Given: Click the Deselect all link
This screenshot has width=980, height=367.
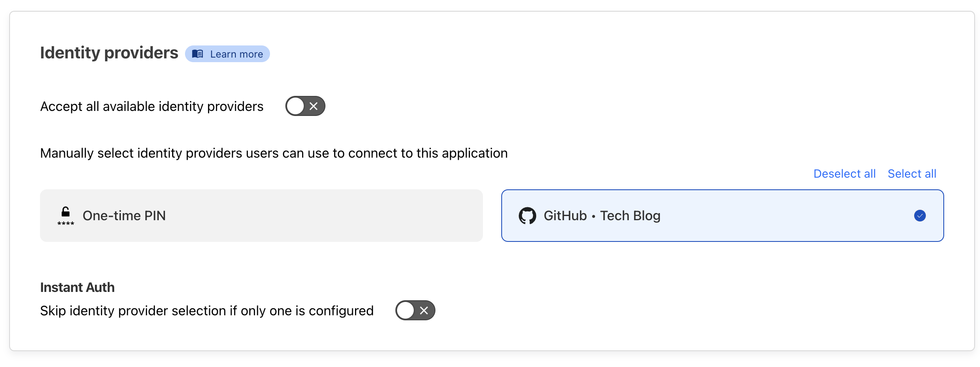Looking at the screenshot, I should coord(844,173).
